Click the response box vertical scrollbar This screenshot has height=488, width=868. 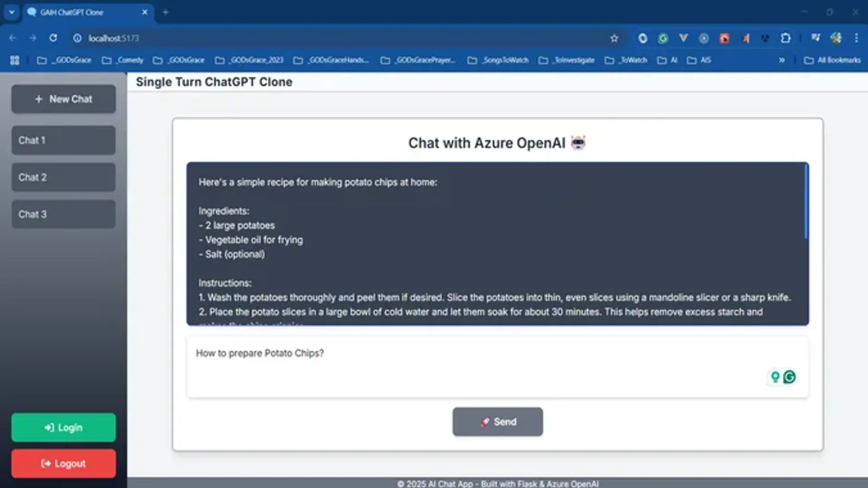[x=806, y=202]
